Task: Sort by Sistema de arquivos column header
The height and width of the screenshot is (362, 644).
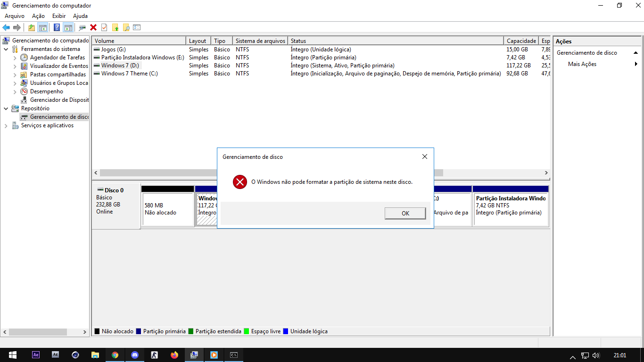Action: (x=260, y=41)
